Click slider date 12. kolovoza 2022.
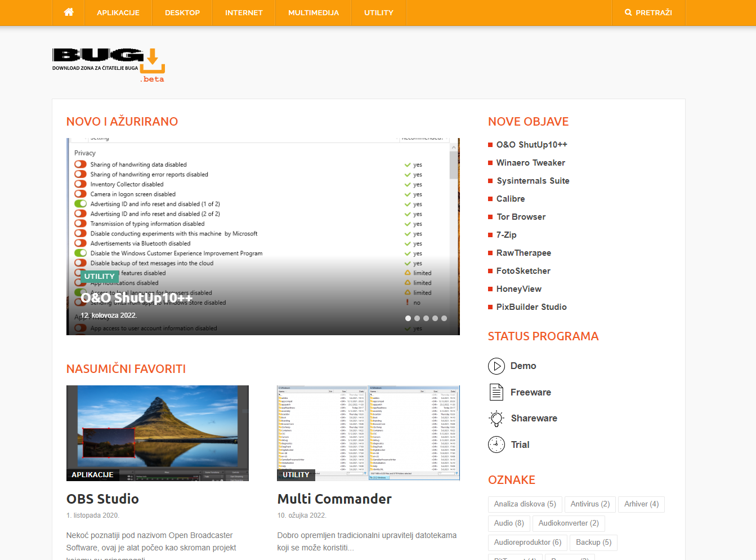 point(109,315)
